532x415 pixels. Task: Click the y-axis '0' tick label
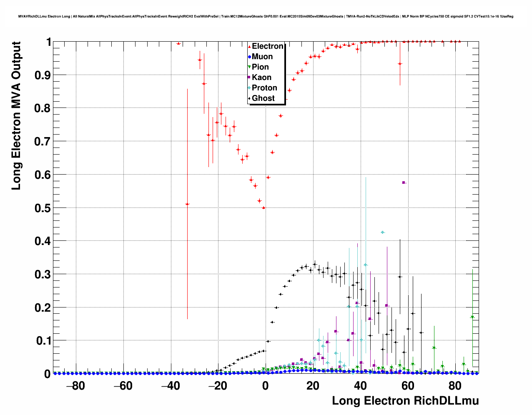tap(48, 374)
